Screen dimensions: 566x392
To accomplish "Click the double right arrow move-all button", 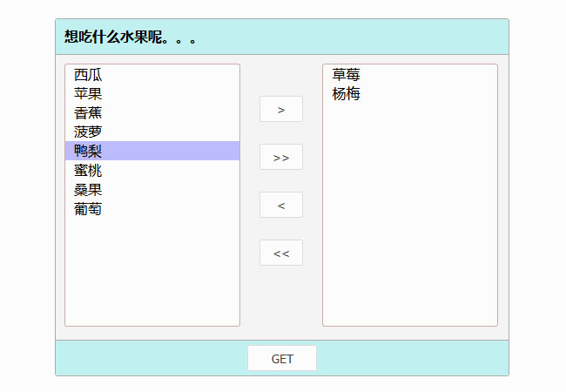I will (x=280, y=158).
